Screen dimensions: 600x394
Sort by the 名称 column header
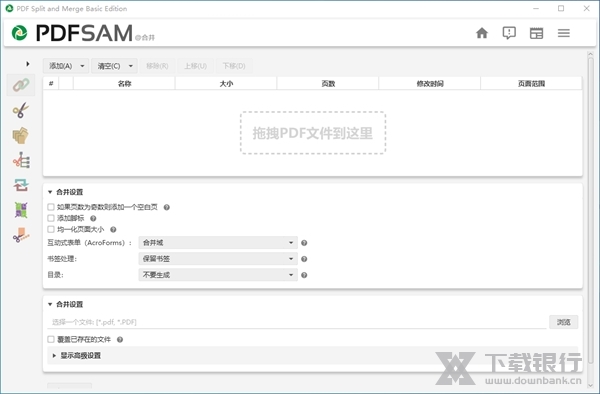pyautogui.click(x=124, y=83)
